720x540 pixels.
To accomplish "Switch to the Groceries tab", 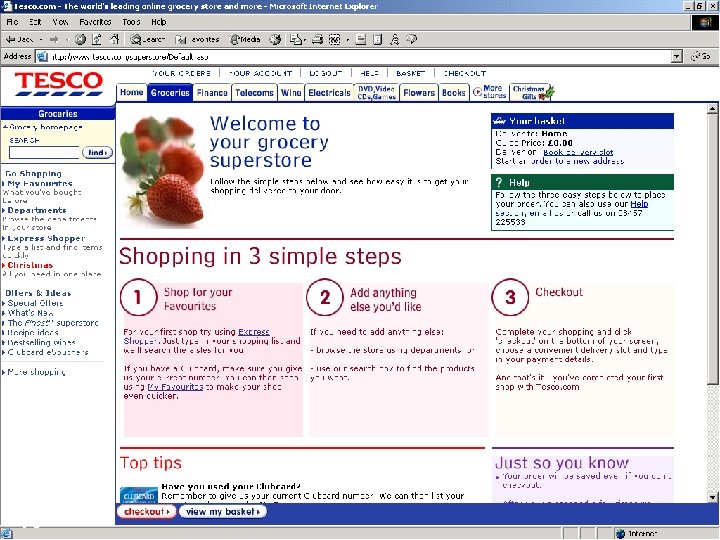I will (x=170, y=92).
